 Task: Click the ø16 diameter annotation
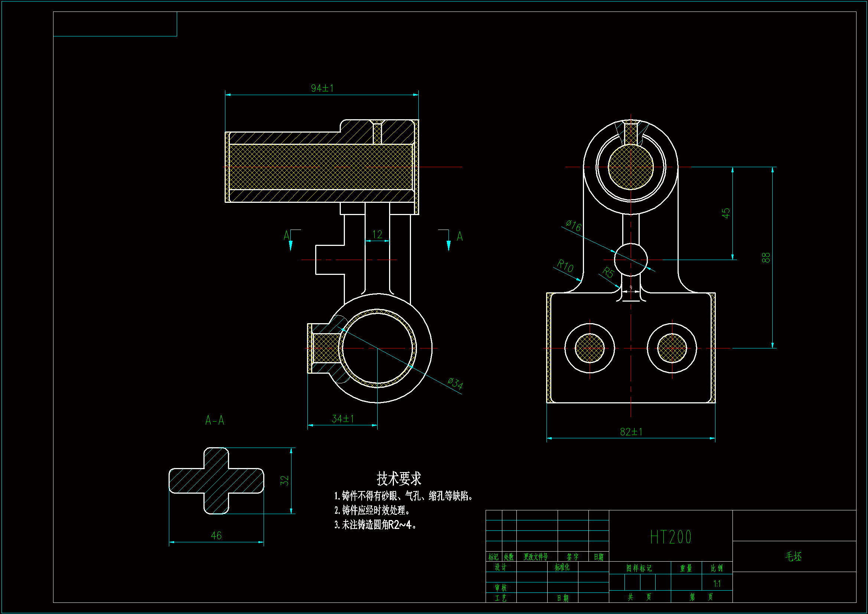coord(574,225)
